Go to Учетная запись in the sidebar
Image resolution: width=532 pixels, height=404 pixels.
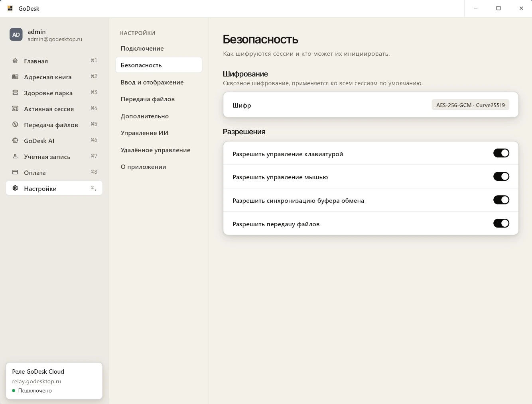[54, 156]
